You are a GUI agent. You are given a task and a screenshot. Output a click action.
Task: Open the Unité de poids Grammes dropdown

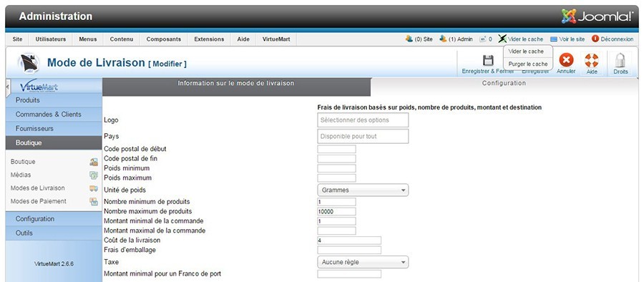[x=363, y=190]
